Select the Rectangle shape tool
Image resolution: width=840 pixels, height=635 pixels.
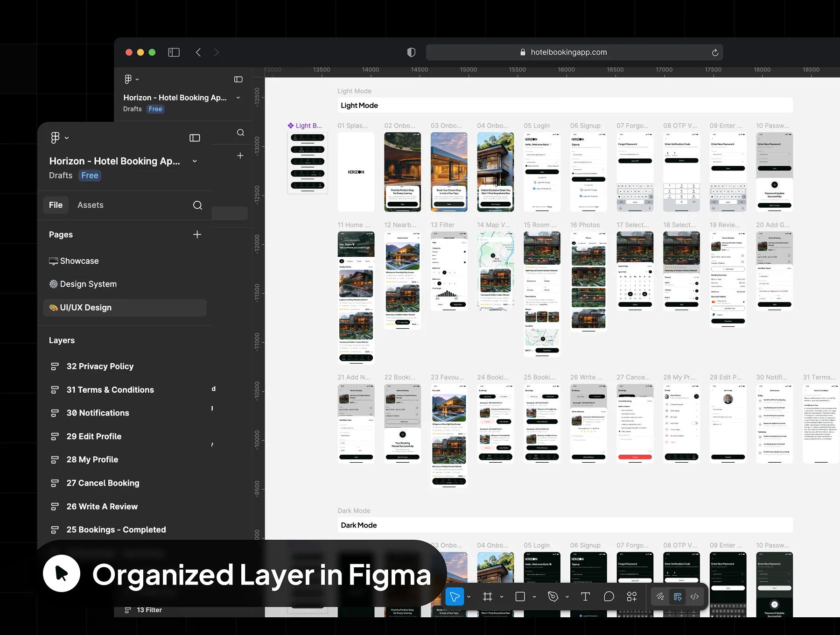pyautogui.click(x=520, y=596)
